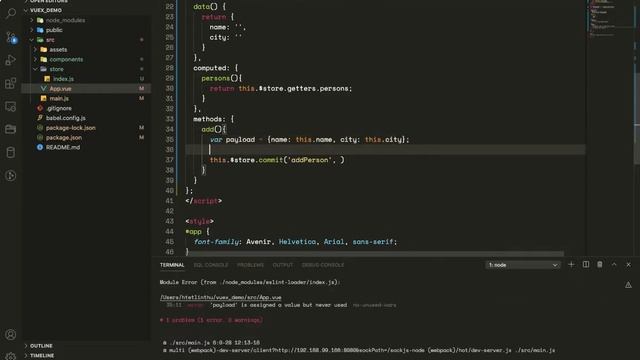The height and width of the screenshot is (360, 640).
Task: Open the Source Control view
Action: (x=11, y=38)
